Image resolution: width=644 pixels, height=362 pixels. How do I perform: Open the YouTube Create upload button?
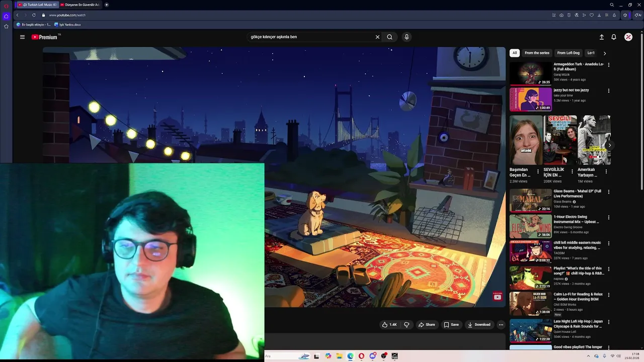601,37
